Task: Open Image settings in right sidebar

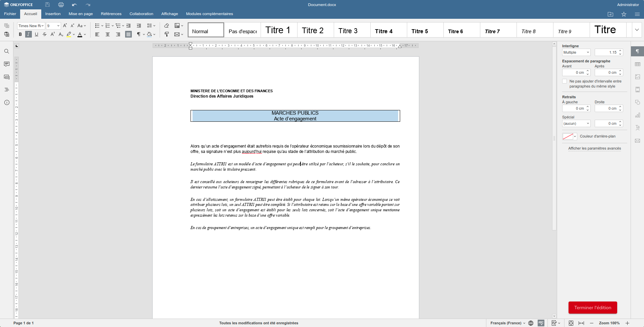Action: tap(638, 77)
